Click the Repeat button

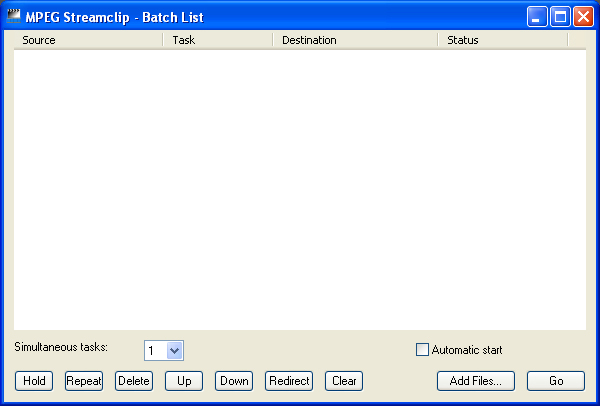click(84, 381)
